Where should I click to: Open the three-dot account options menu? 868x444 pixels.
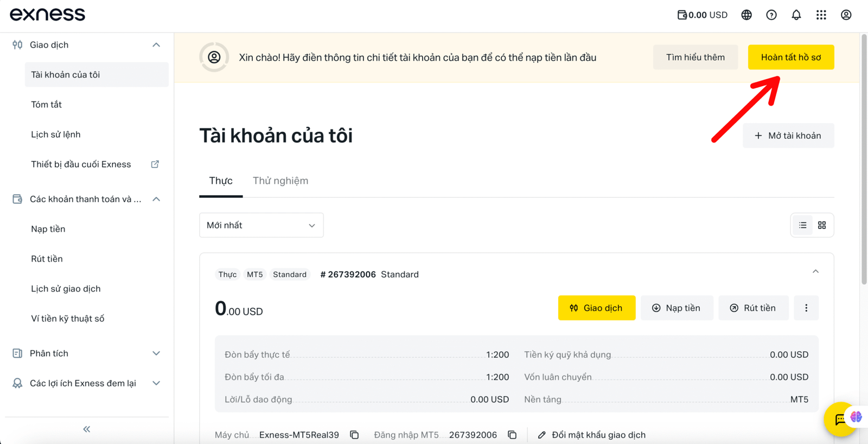806,307
